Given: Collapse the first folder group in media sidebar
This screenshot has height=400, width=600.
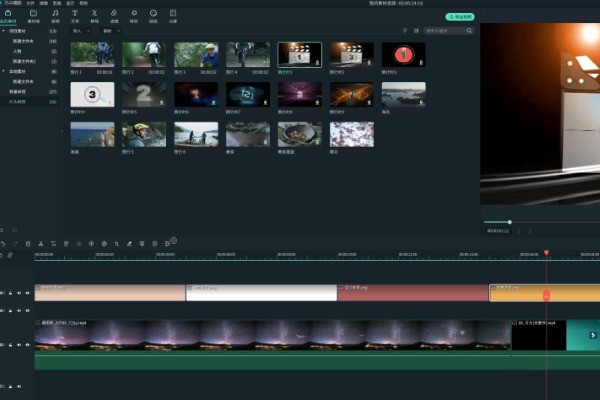Looking at the screenshot, I should tap(5, 33).
